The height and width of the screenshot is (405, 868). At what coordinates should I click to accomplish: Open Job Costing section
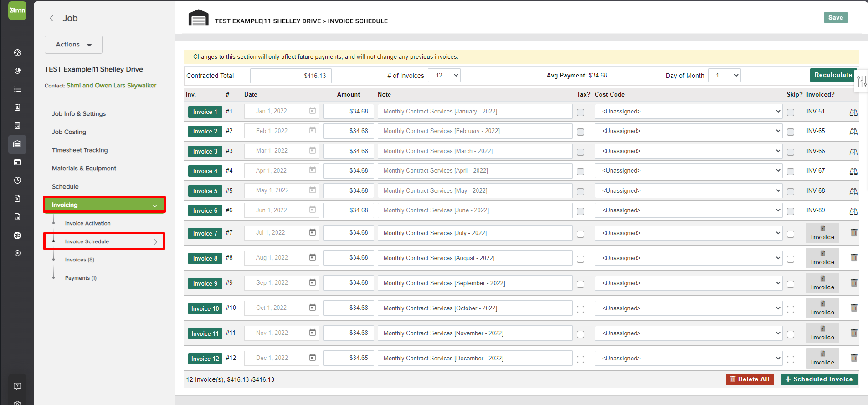click(x=69, y=132)
